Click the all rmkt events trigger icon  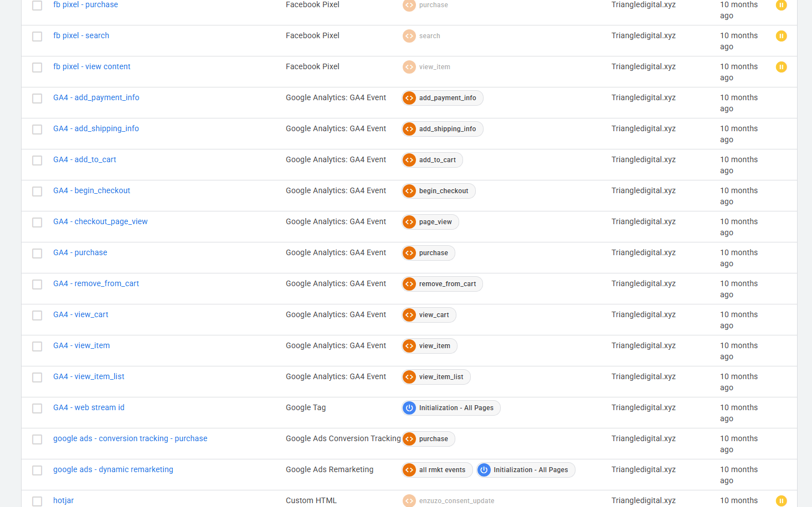[x=409, y=470]
